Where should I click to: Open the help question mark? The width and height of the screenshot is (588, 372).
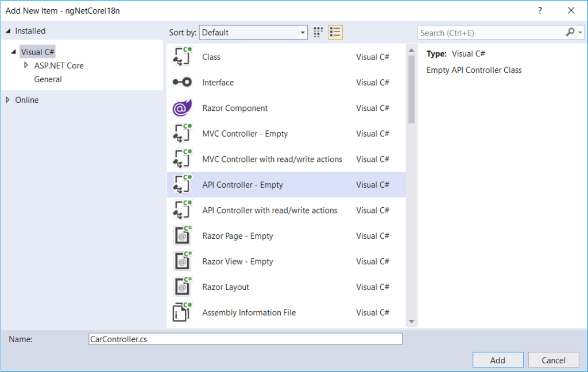pos(540,10)
